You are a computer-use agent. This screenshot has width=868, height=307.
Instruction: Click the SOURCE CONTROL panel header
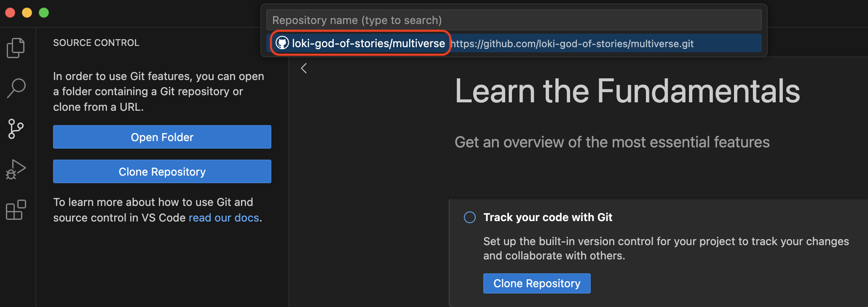pos(96,43)
